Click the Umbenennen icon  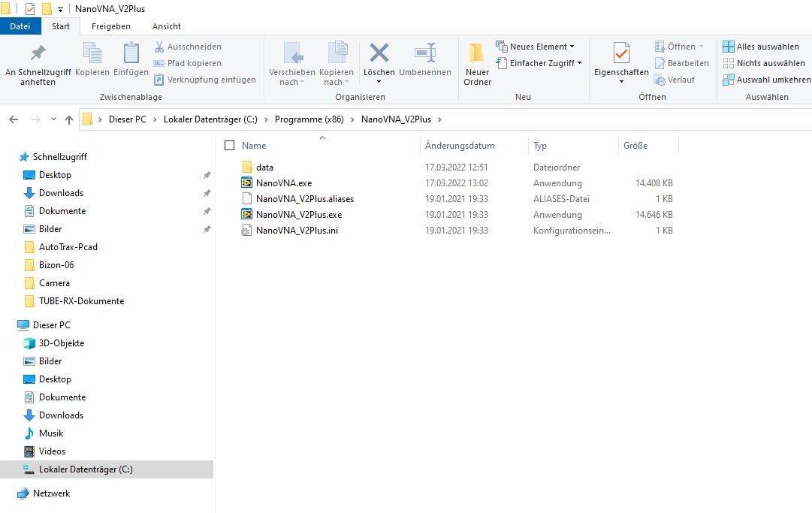(x=425, y=53)
